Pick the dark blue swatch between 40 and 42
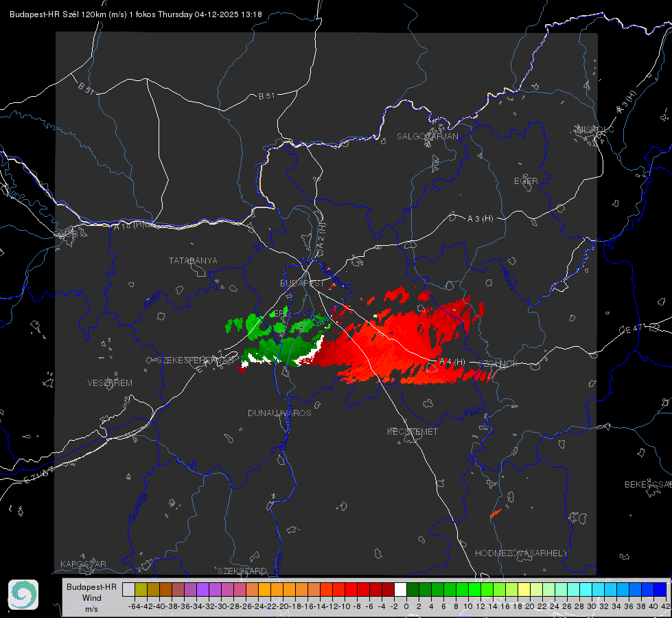Screen dimensions: 672x618 tap(660, 589)
